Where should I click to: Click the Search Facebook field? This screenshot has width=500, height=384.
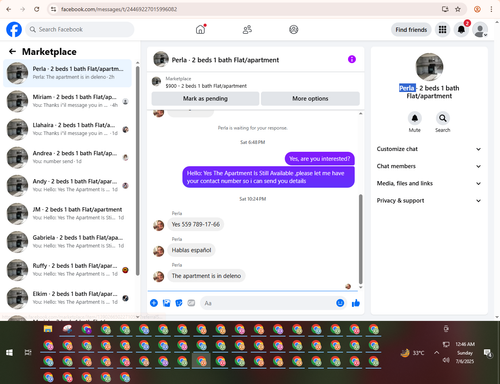[x=80, y=29]
